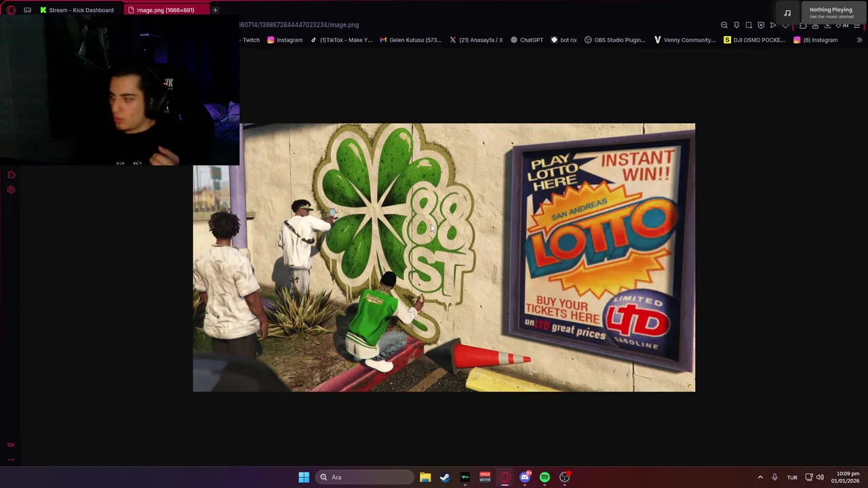Click the red hexagon sidebar icon
The width and height of the screenshot is (868, 488).
(11, 175)
